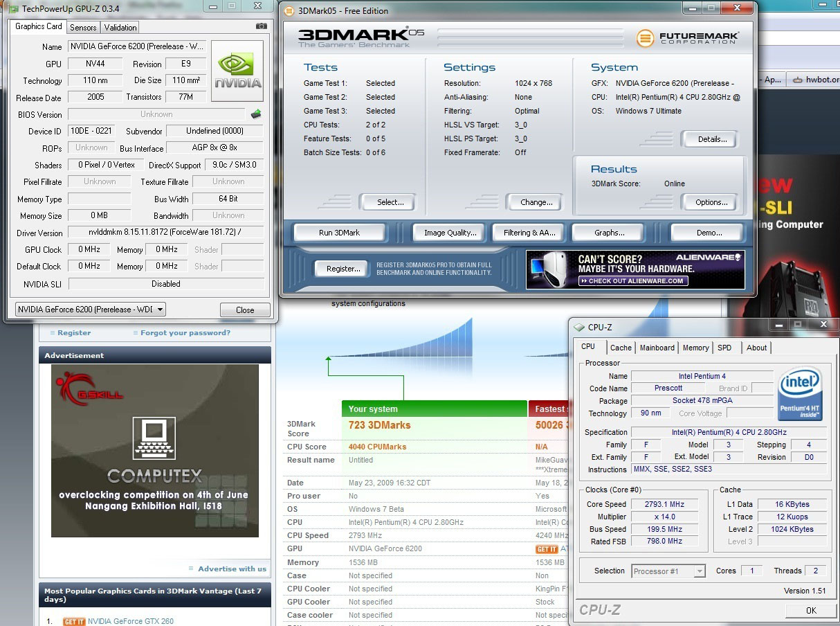The height and width of the screenshot is (626, 840).
Task: Click the Your system column header
Action: coord(435,409)
